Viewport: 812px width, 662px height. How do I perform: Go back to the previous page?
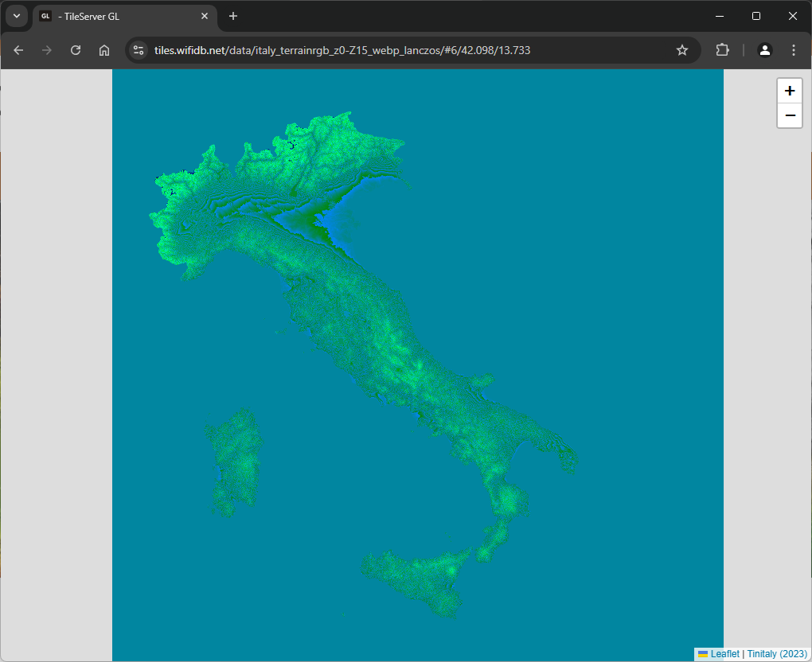pyautogui.click(x=18, y=50)
